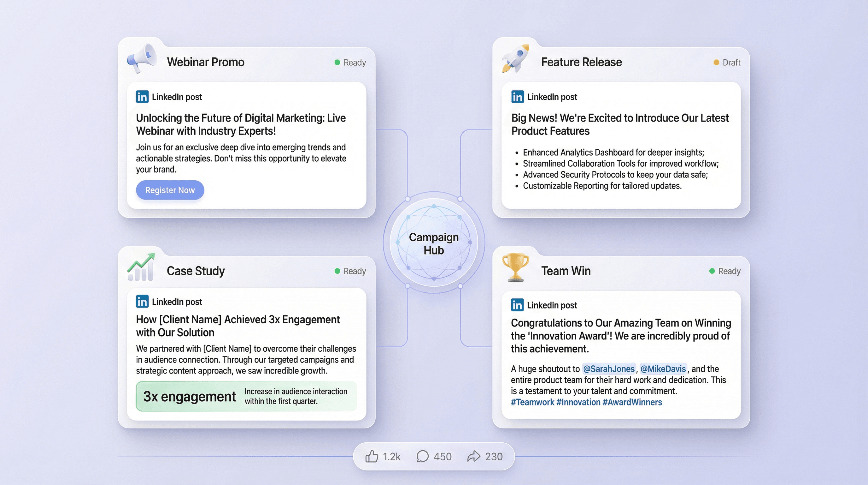The image size is (868, 485).
Task: Click the thumbs-up like icon
Action: [372, 456]
